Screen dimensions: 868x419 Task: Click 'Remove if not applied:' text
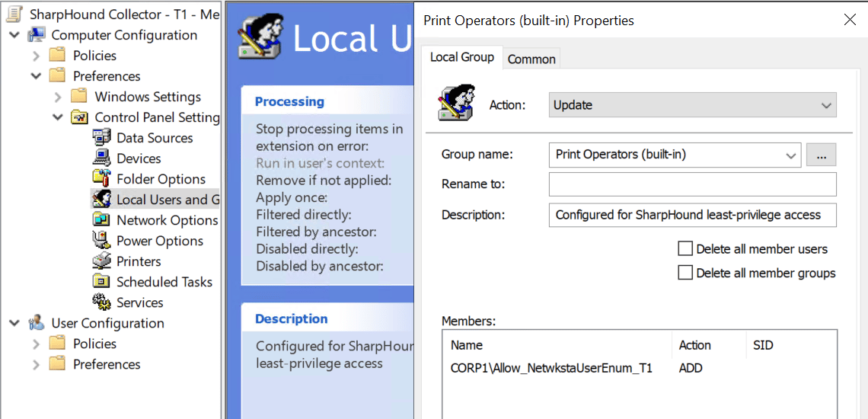point(324,180)
